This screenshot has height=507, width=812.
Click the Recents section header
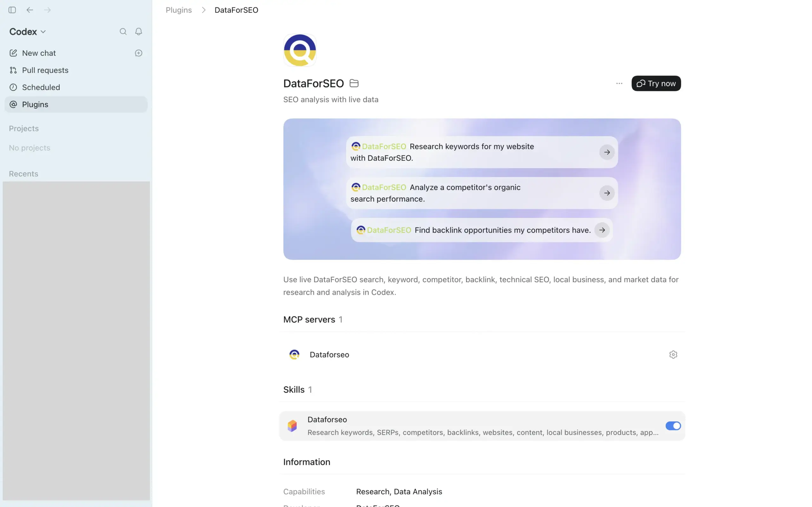(23, 174)
